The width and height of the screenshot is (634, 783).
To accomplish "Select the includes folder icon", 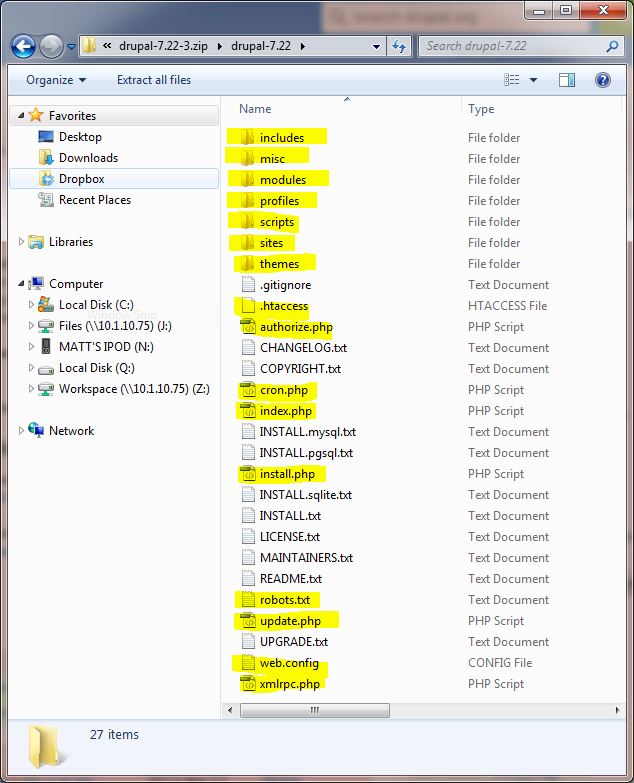I will point(247,137).
